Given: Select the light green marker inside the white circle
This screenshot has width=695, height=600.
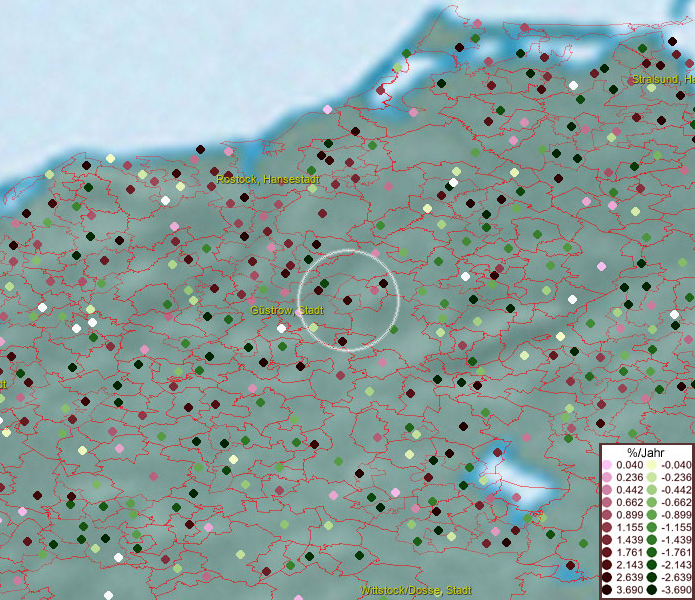Looking at the screenshot, I should coord(313,327).
